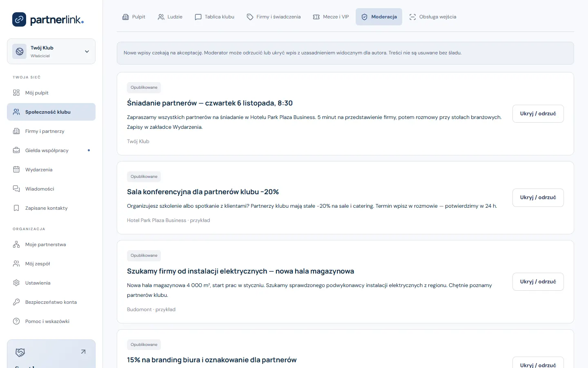This screenshot has width=588, height=368.
Task: Click Ukryj / odrzuć for the 15% branding post
Action: (x=538, y=363)
